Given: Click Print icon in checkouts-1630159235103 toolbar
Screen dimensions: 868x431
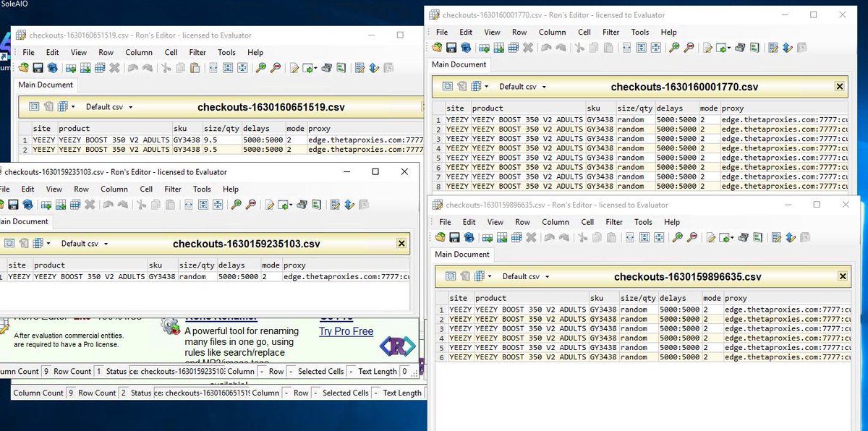Looking at the screenshot, I should click(x=301, y=204).
